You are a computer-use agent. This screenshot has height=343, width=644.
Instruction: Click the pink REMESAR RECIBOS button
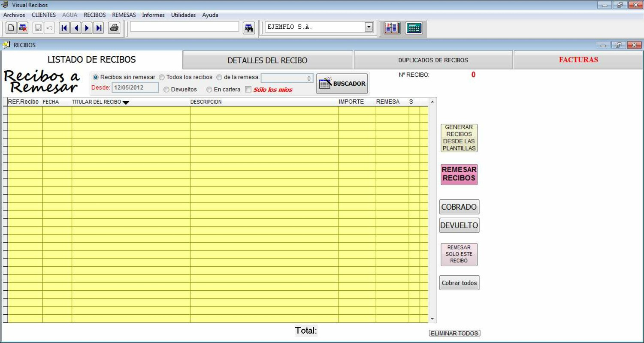pos(459,174)
